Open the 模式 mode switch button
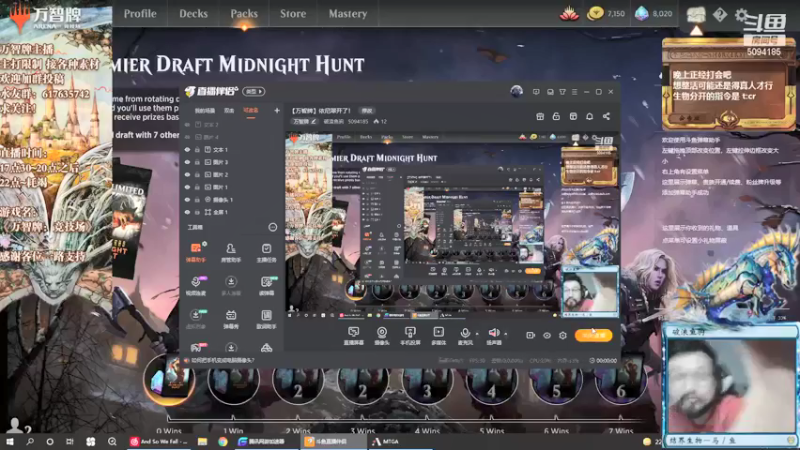 pos(254,91)
